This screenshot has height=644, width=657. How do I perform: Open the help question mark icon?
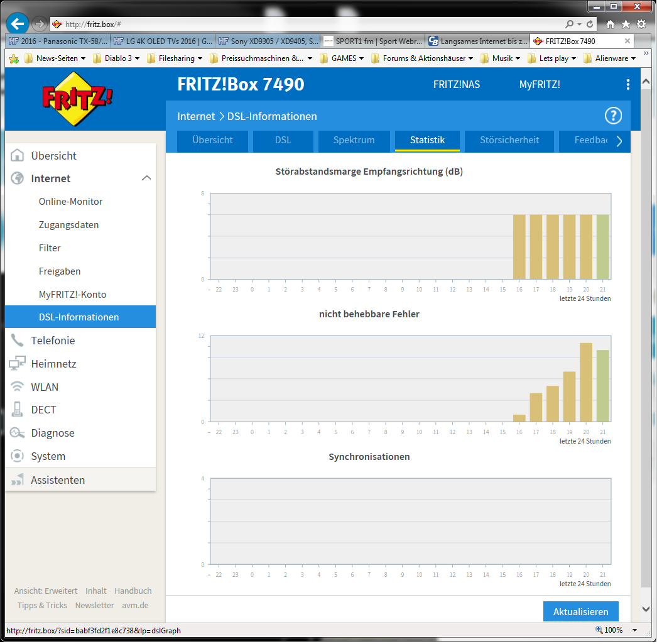614,116
